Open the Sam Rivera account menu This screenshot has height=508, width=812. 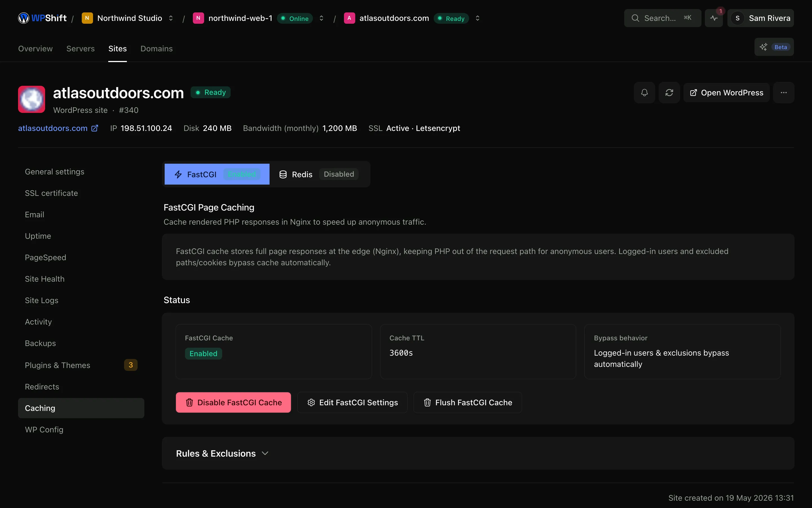[760, 18]
